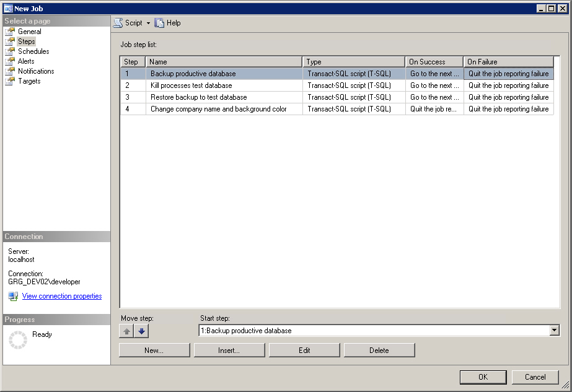The height and width of the screenshot is (392, 572).
Task: Click the Start step combo box field
Action: tap(379, 330)
